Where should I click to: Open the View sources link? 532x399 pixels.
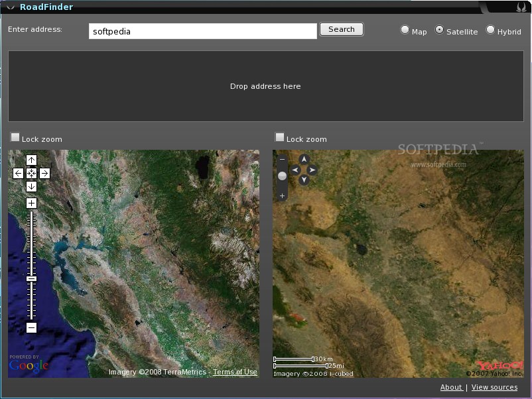[x=494, y=387]
